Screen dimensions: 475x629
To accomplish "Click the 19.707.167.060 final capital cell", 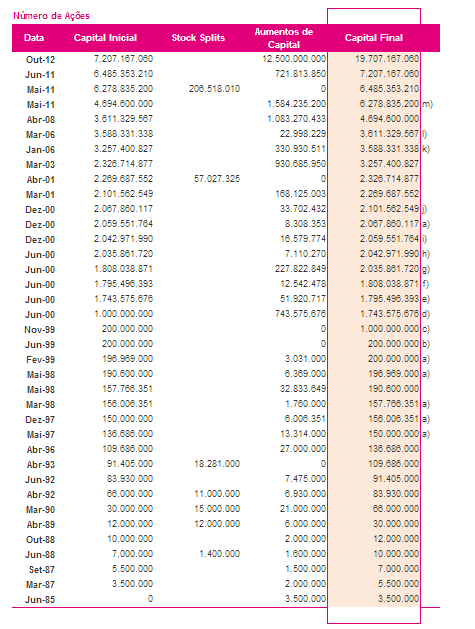I will tap(387, 59).
